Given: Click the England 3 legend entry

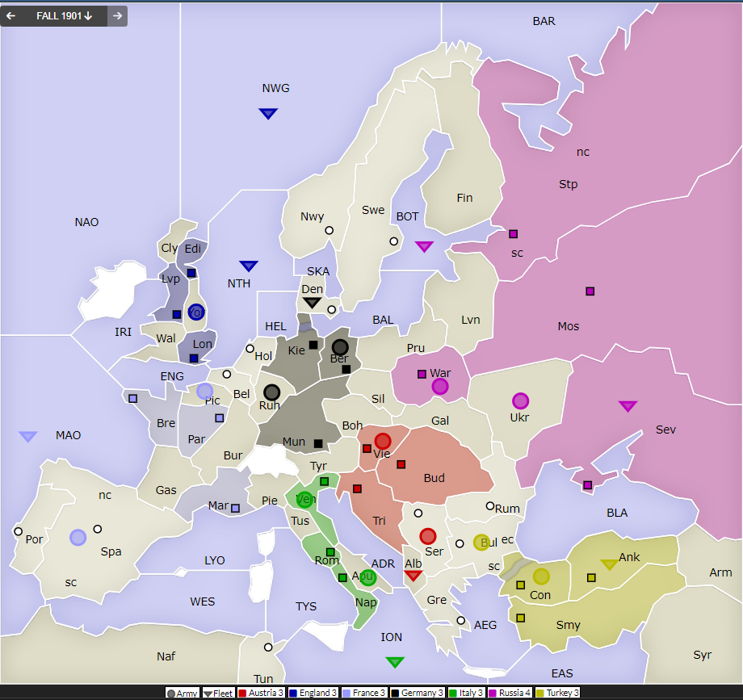Looking at the screenshot, I should point(313,693).
